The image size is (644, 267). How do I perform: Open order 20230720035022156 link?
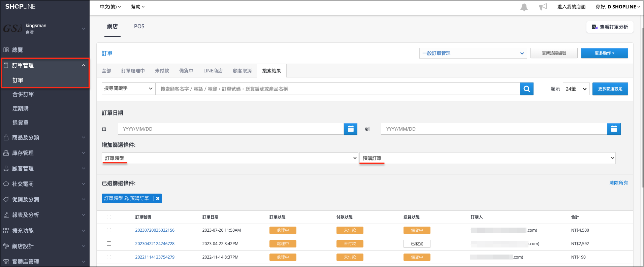[155, 230]
